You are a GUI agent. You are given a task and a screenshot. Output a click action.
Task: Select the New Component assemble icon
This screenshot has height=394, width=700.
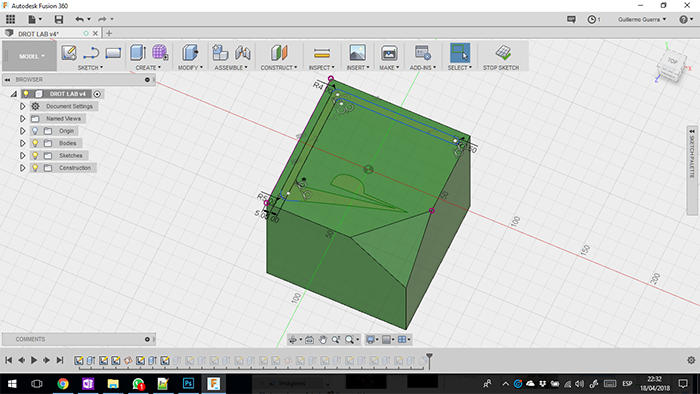click(220, 53)
